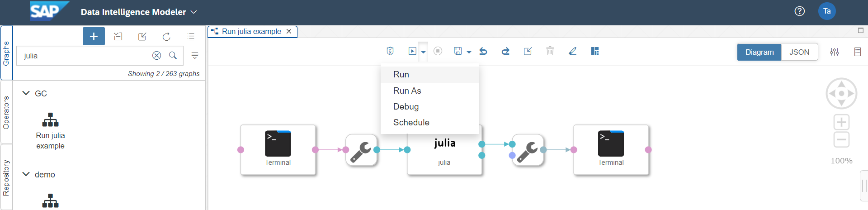Zoom out on the canvas
The width and height of the screenshot is (868, 210).
[841, 139]
